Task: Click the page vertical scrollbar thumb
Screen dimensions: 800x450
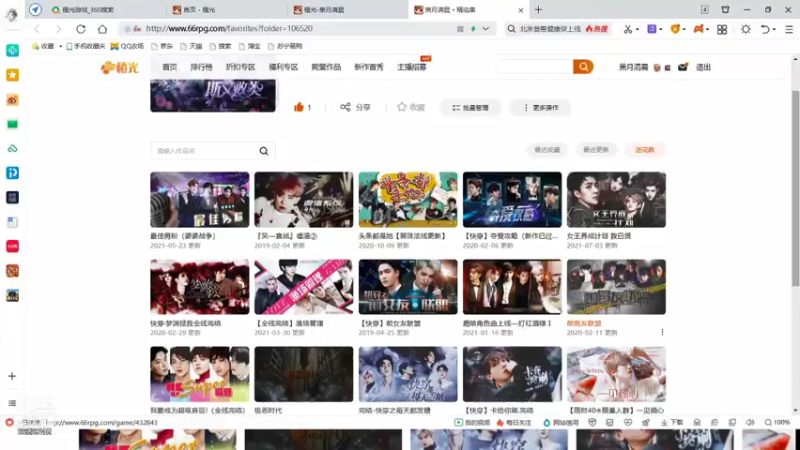Action: [x=795, y=188]
